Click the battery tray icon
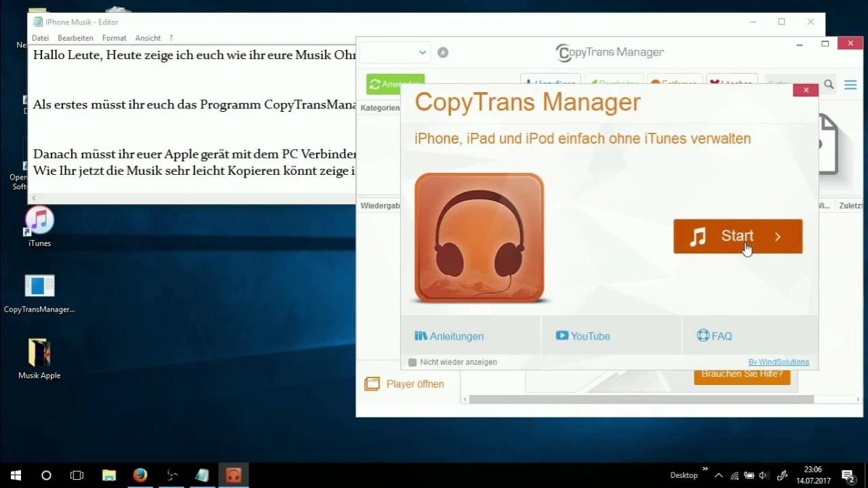 coord(749,475)
